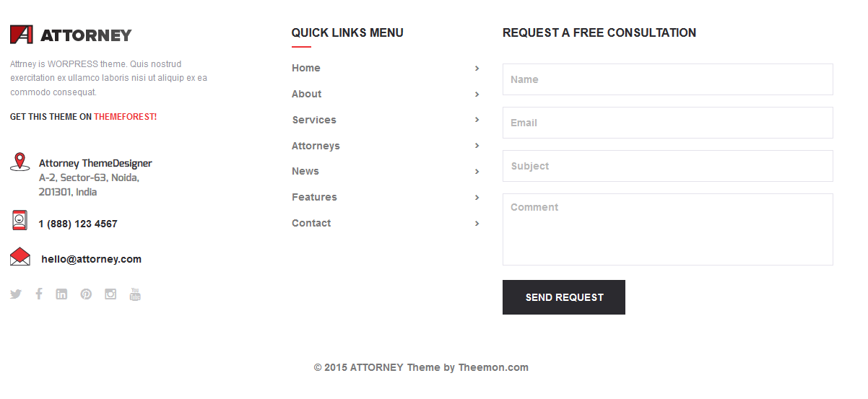This screenshot has width=868, height=399.
Task: Click the red location pin icon
Action: coord(19,162)
